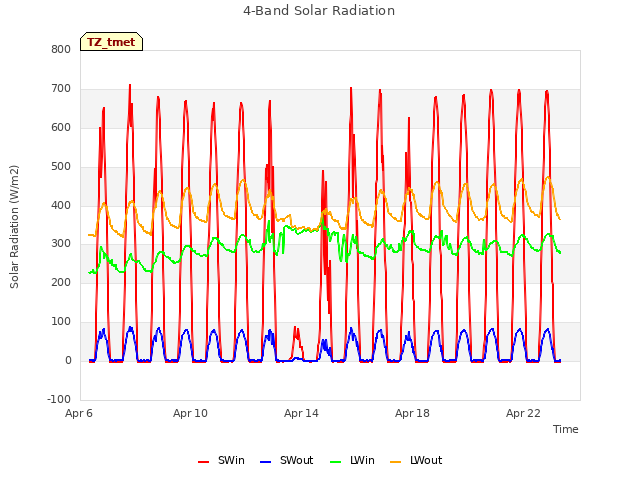Click the Apr 18 x-axis label
Viewport: 640px width, 480px height.
412,413
